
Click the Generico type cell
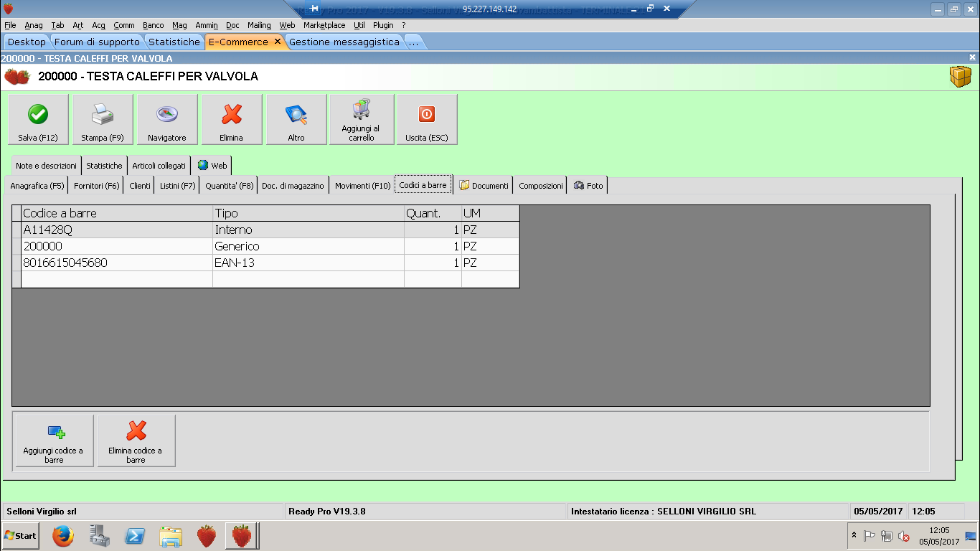click(x=308, y=247)
